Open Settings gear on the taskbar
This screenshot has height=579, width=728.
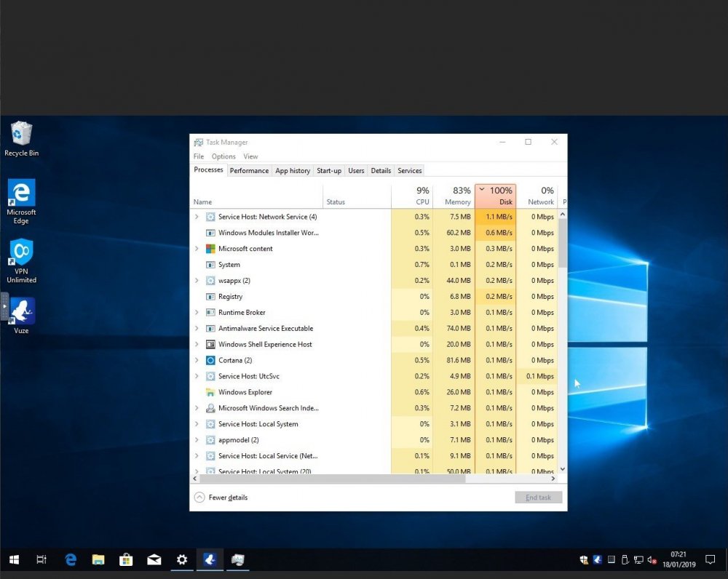pyautogui.click(x=181, y=559)
